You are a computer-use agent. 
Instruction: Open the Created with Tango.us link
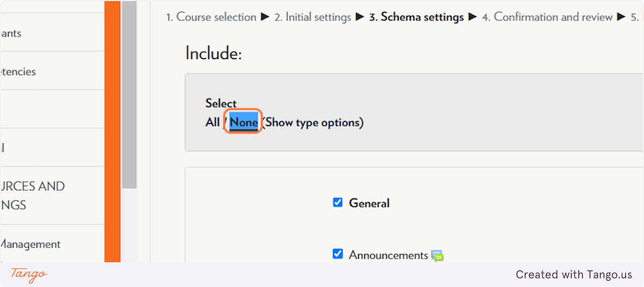(x=574, y=275)
